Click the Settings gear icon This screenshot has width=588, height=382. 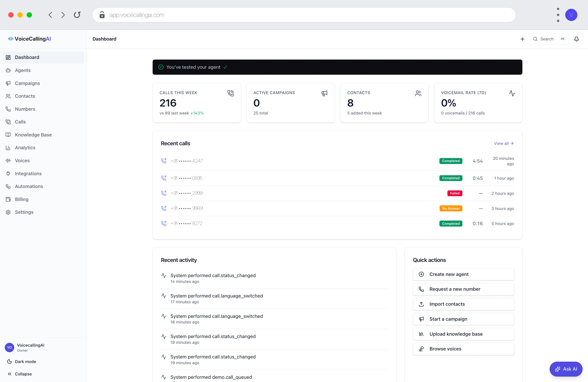[8, 212]
